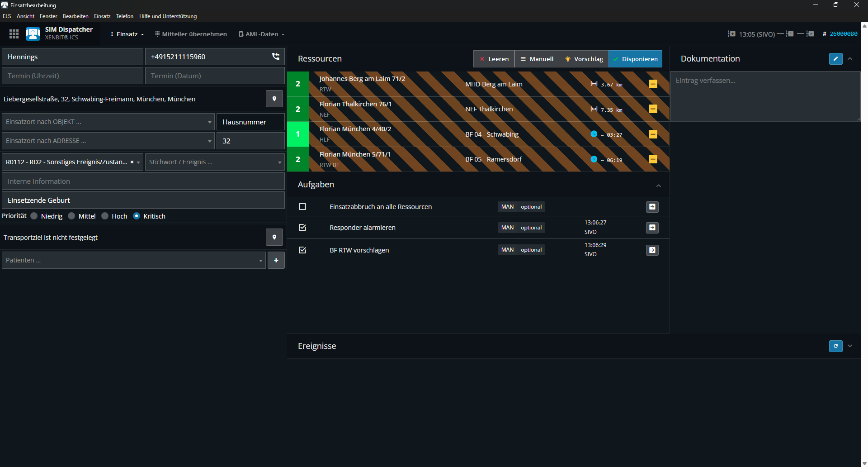
Task: Open the app grid launcher icon
Action: click(x=14, y=34)
